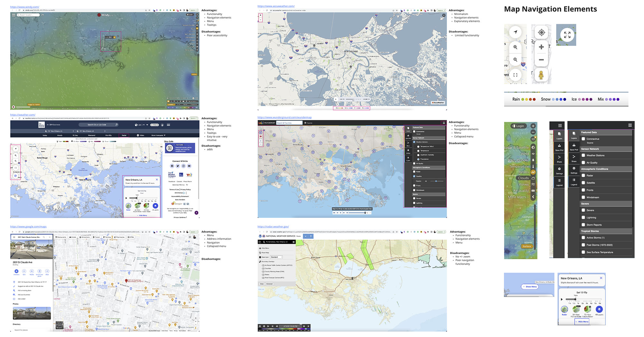Open the Hourly tab on weather.com
The image size is (644, 337).
[x=60, y=135]
